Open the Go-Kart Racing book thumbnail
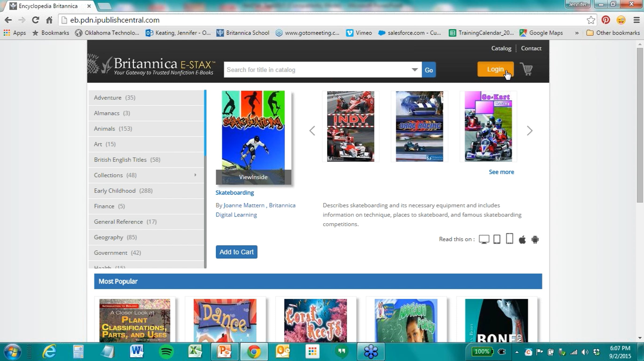 (488, 126)
